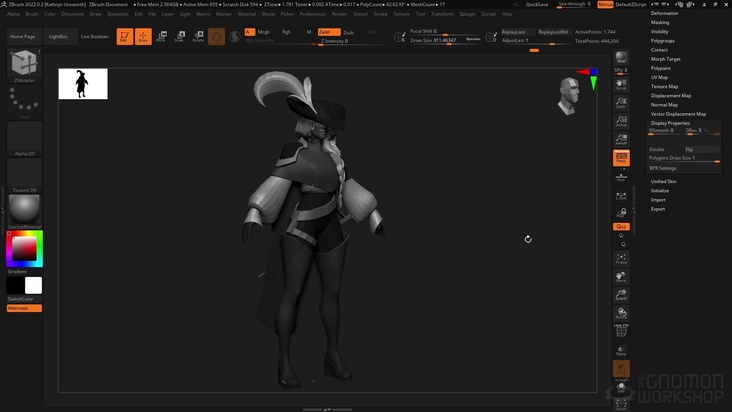Screen dimensions: 732x412
Task: Toggle the Rgb channel
Action: click(x=286, y=32)
